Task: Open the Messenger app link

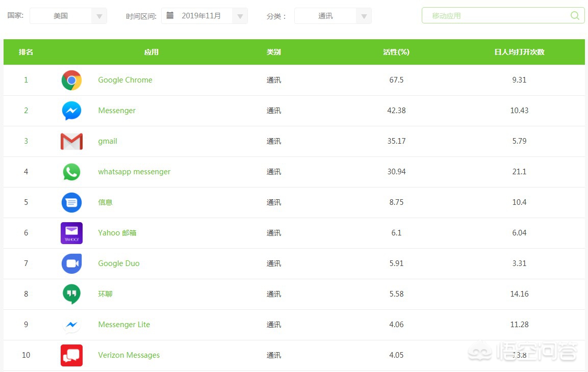Action: (117, 111)
